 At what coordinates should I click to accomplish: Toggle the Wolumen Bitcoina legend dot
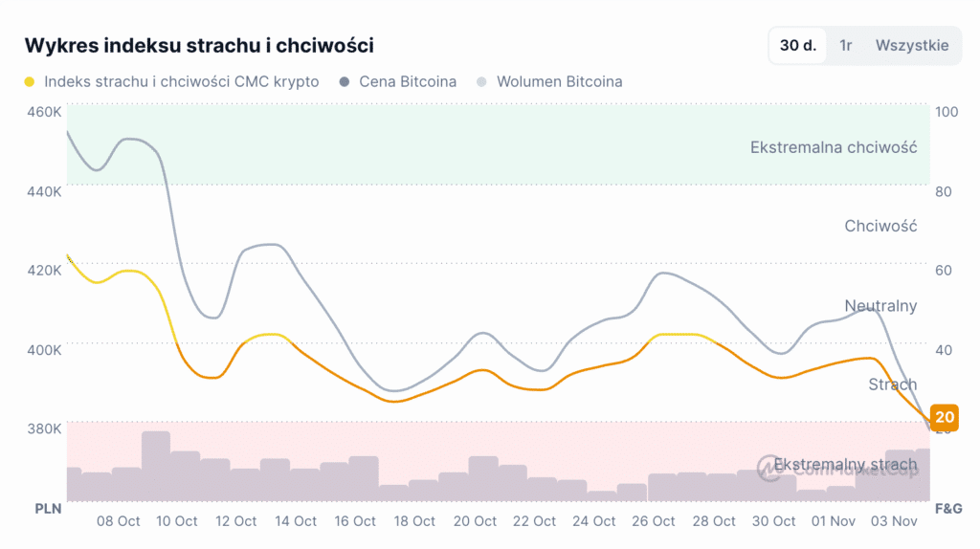coord(481,82)
